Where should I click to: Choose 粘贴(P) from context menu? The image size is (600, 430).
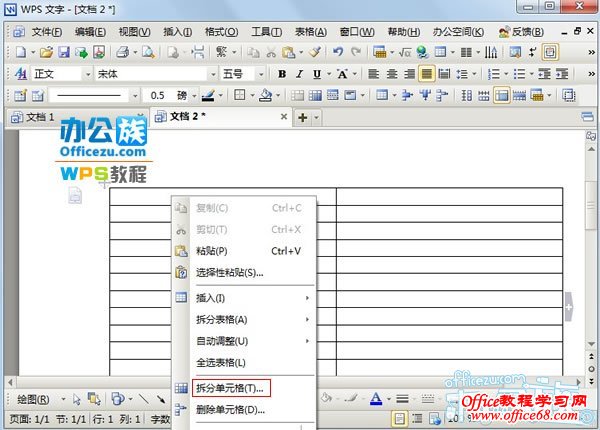(x=212, y=251)
